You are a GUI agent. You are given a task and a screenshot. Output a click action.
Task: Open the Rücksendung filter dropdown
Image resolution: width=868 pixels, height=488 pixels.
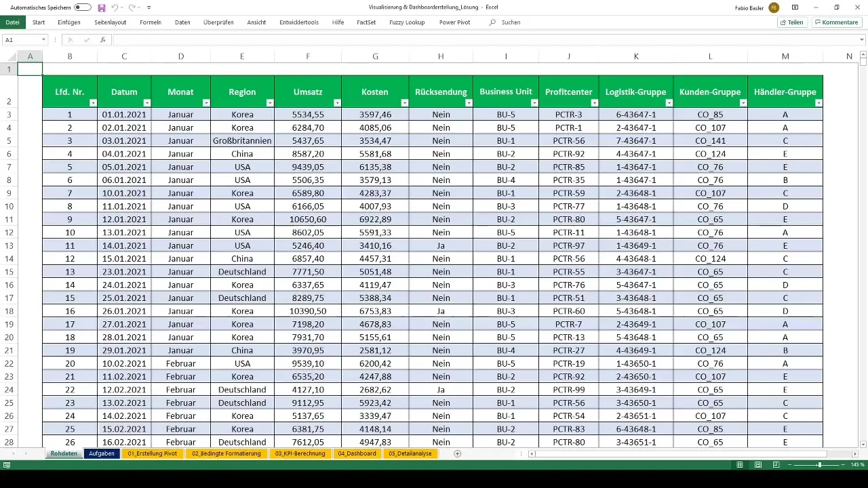coord(469,103)
